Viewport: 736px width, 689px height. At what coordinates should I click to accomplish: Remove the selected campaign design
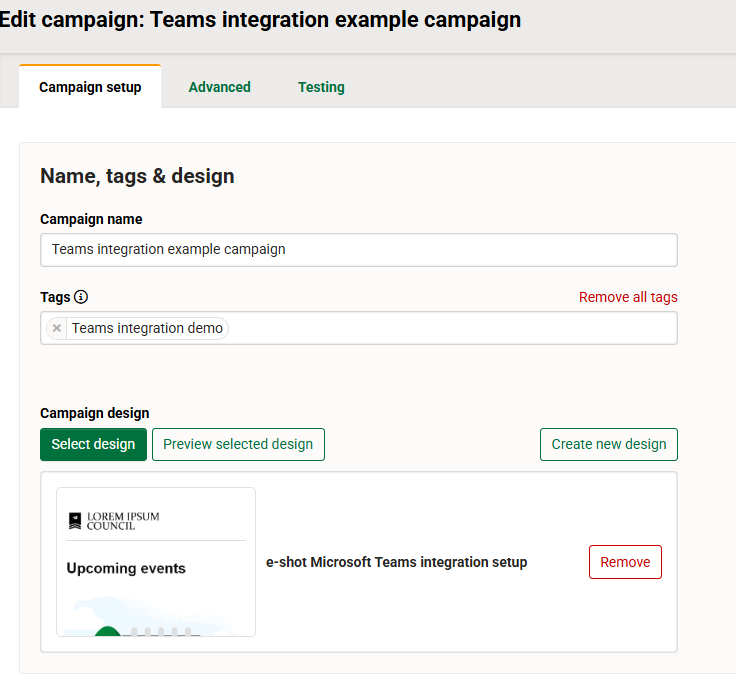tap(625, 562)
